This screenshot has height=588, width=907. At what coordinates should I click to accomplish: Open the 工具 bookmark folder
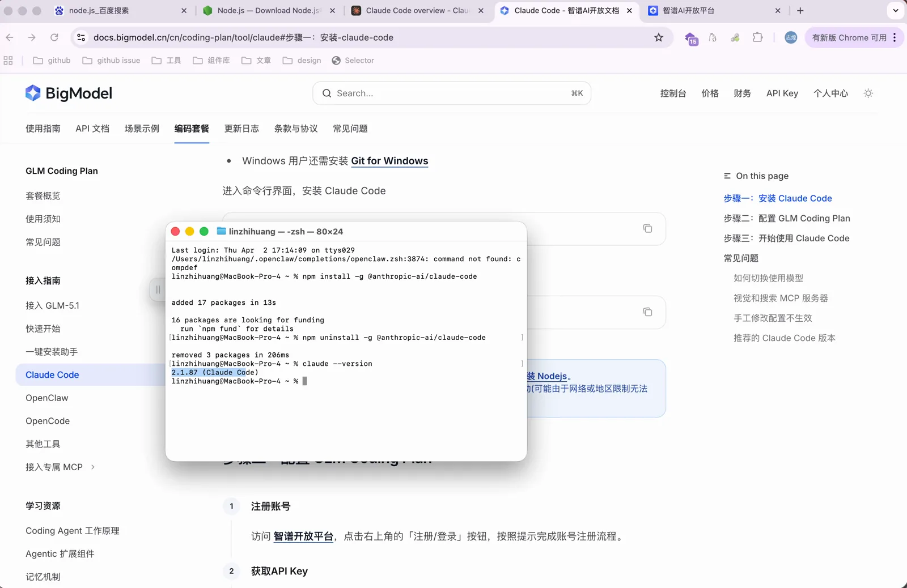click(166, 61)
